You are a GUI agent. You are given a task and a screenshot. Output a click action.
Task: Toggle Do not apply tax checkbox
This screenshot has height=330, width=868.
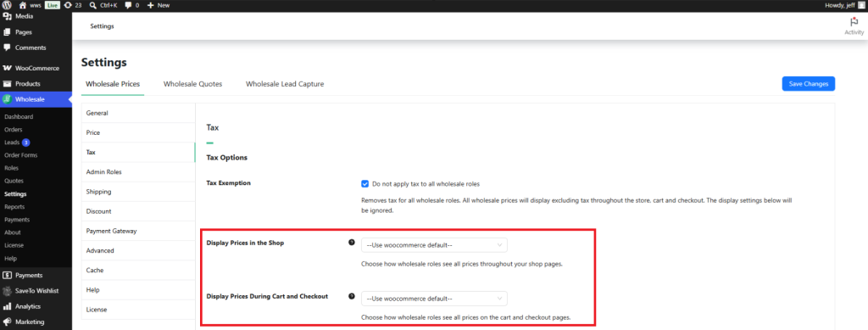(364, 184)
